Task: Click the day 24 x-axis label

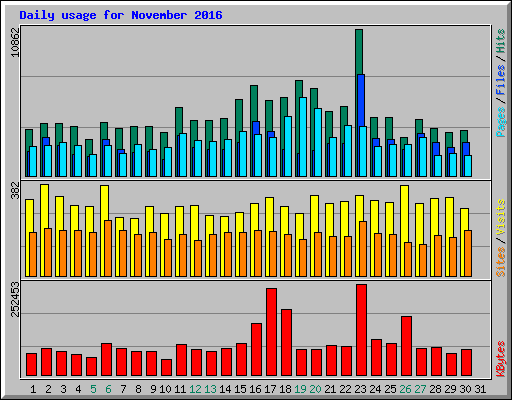Action: (x=375, y=389)
